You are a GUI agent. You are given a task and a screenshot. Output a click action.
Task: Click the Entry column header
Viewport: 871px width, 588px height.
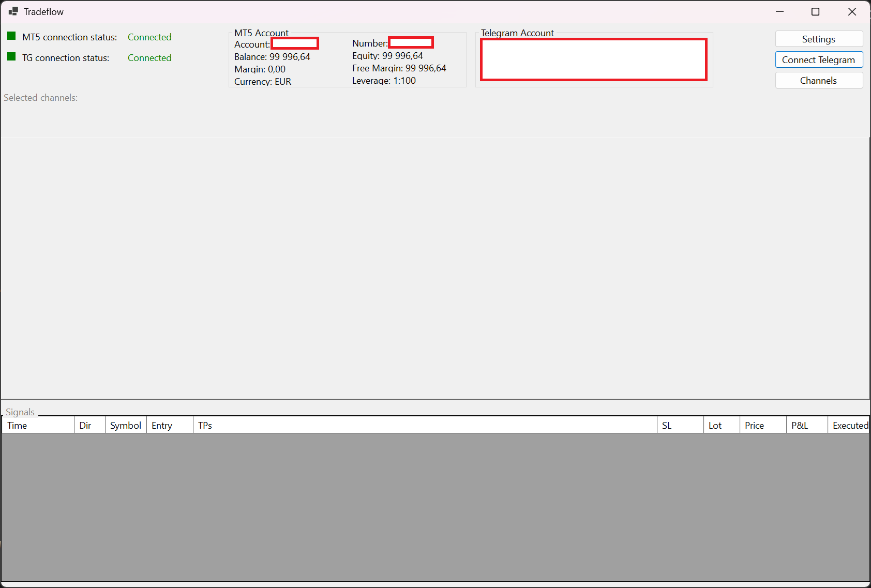170,425
